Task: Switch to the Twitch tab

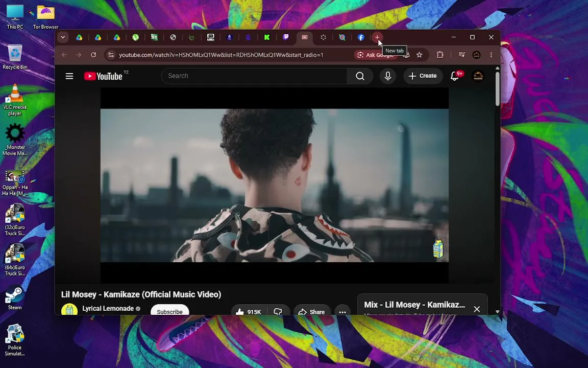Action: tap(286, 37)
